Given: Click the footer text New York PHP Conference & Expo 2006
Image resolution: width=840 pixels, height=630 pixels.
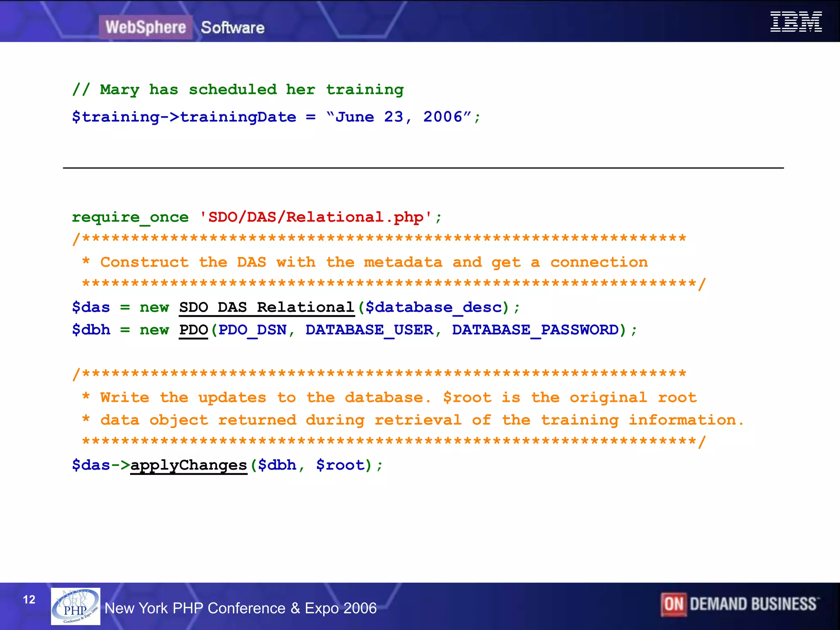Looking at the screenshot, I should click(x=240, y=608).
